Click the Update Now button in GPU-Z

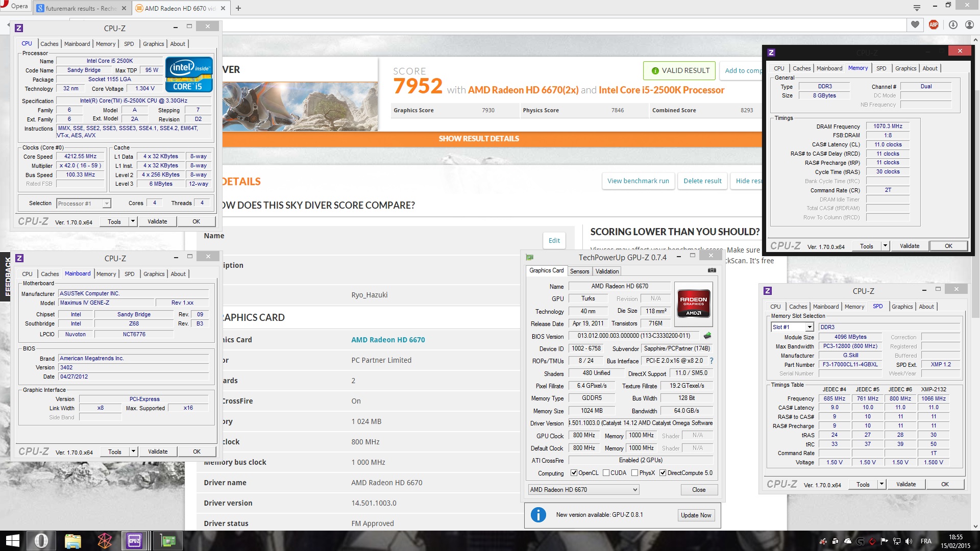coord(696,515)
